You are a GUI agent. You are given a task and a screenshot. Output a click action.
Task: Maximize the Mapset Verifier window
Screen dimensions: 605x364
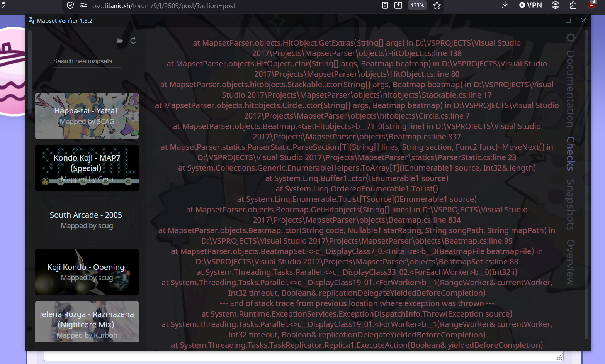(x=568, y=20)
